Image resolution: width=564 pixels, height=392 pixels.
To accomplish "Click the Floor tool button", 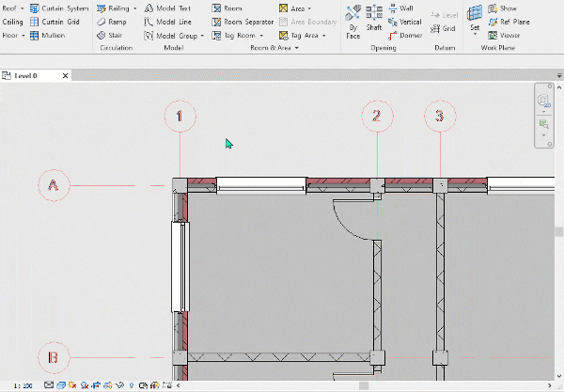I will pyautogui.click(x=10, y=35).
